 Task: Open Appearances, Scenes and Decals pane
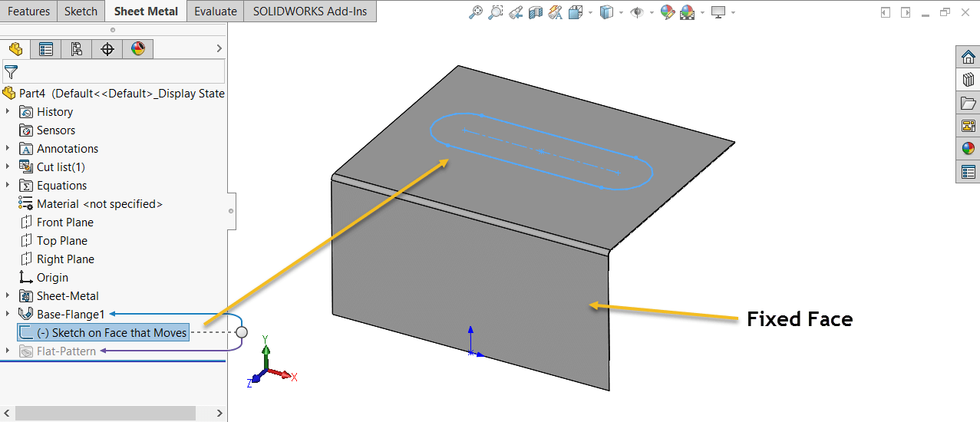pos(968,149)
